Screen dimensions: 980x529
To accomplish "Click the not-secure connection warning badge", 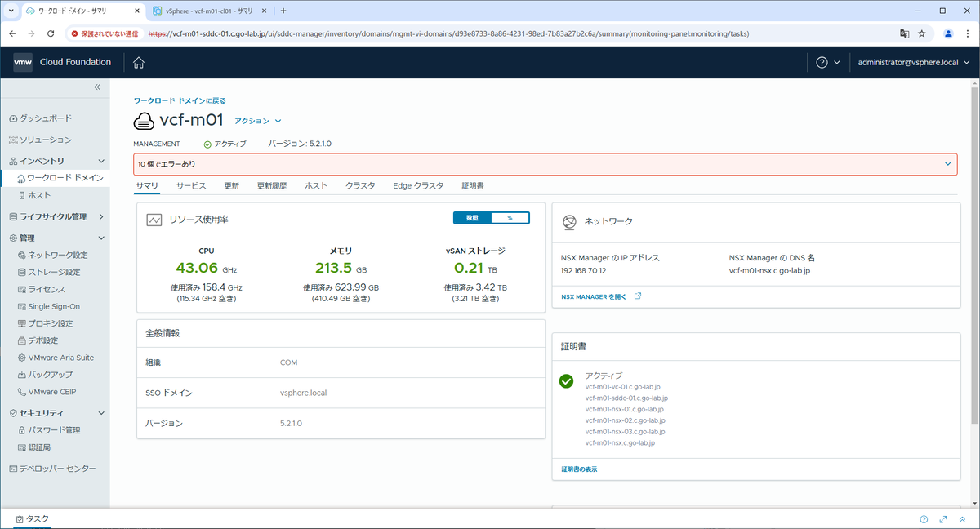I will pos(105,33).
